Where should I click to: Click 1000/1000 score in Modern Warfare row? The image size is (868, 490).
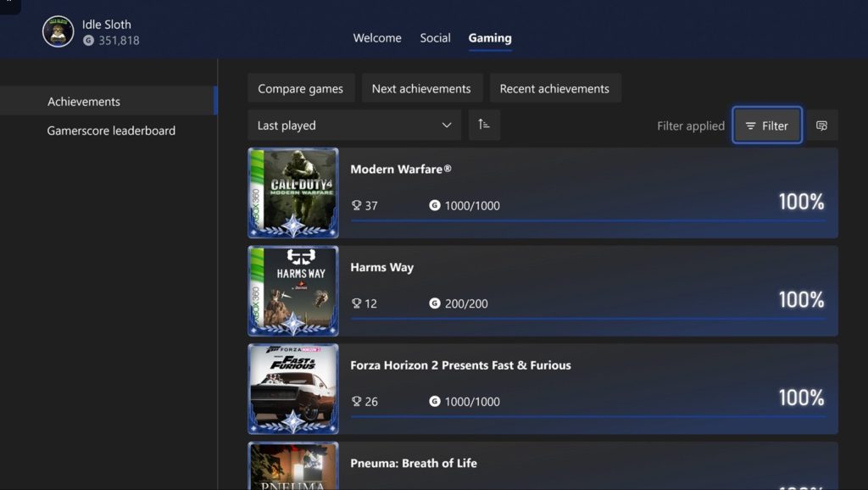pos(472,205)
